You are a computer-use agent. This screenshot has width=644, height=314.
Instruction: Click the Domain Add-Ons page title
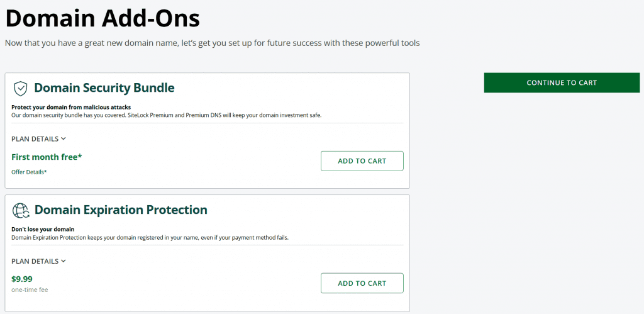(x=103, y=18)
